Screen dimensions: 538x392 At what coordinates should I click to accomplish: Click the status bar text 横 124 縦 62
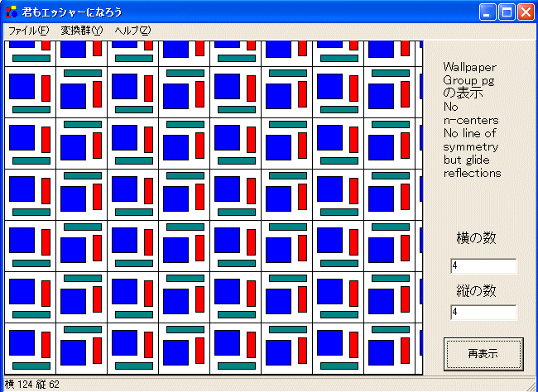click(32, 385)
